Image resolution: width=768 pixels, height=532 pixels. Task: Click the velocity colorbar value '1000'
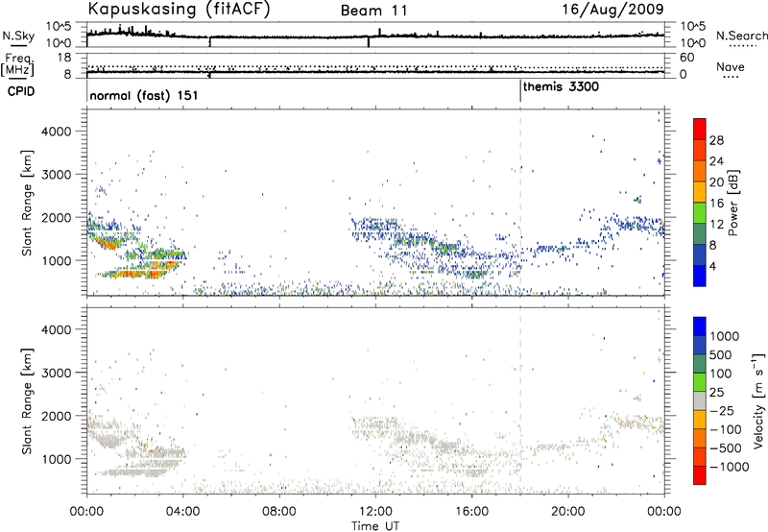click(725, 336)
